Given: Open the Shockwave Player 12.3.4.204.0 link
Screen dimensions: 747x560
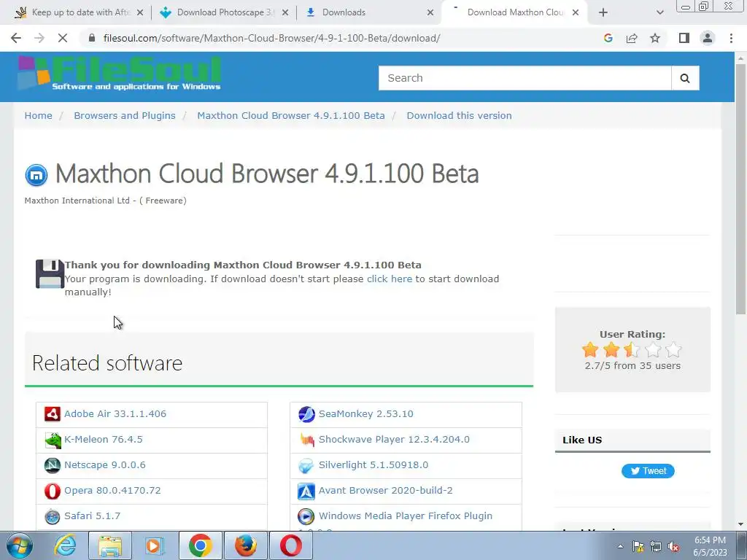Looking at the screenshot, I should coord(394,440).
